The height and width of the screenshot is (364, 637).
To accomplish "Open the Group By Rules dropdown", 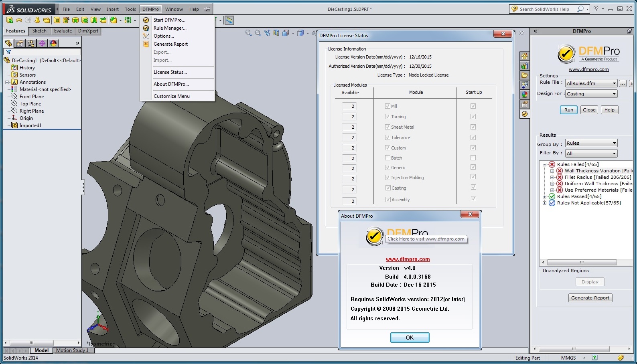I will [x=591, y=143].
